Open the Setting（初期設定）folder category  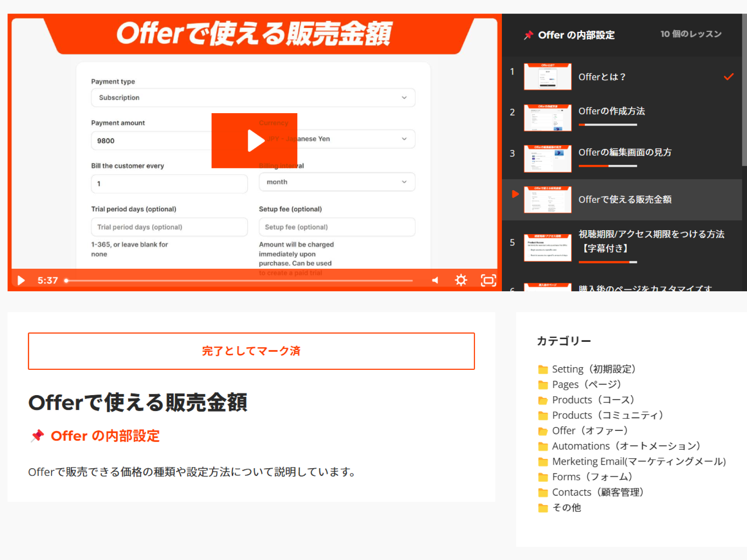click(593, 369)
